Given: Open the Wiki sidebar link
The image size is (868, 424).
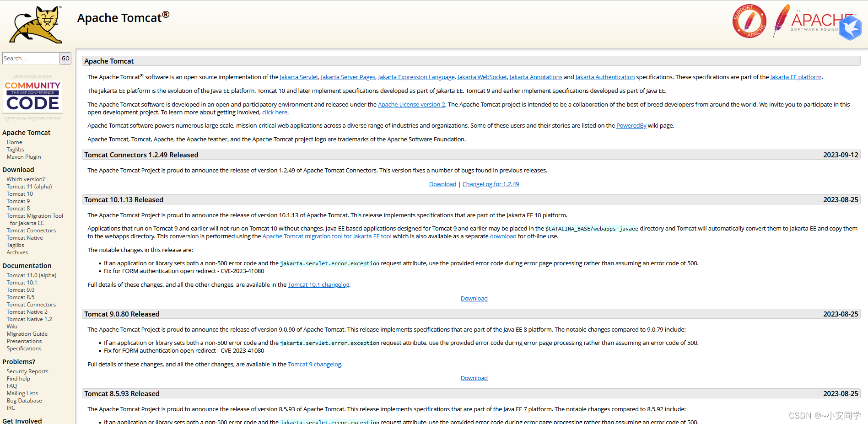Looking at the screenshot, I should tap(12, 327).
